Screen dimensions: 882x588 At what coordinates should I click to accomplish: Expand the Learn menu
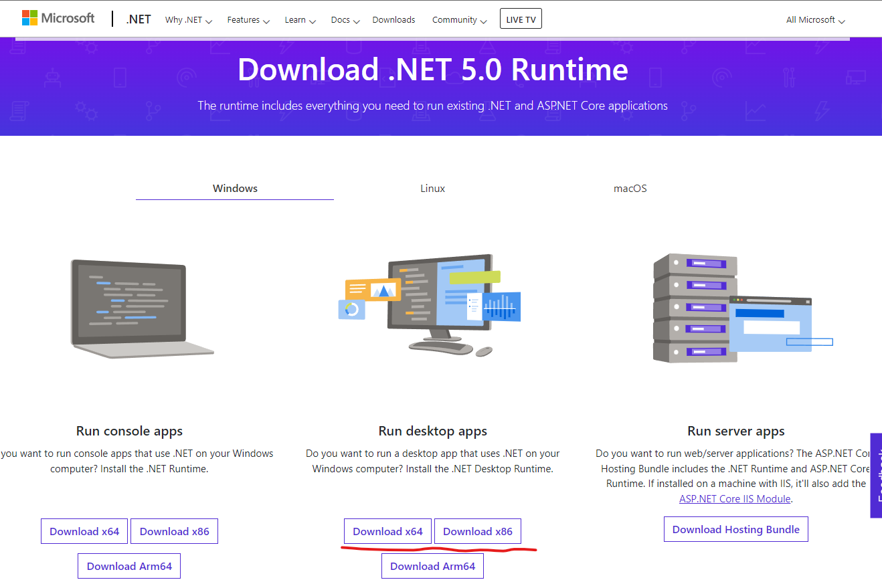(x=300, y=20)
